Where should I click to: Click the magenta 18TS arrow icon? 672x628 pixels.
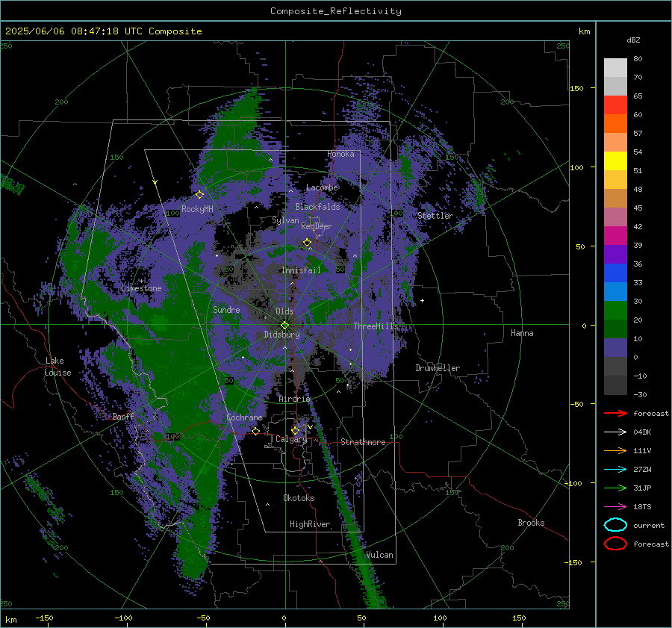tap(615, 507)
